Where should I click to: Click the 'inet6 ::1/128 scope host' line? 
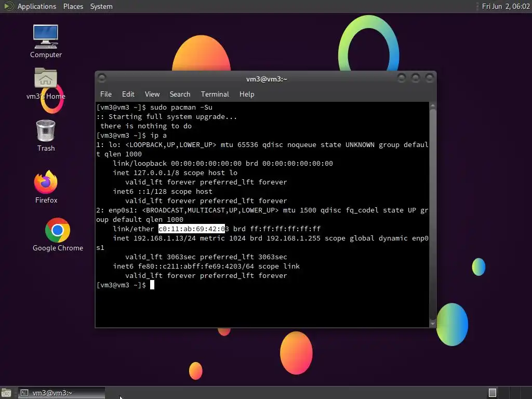tap(163, 191)
